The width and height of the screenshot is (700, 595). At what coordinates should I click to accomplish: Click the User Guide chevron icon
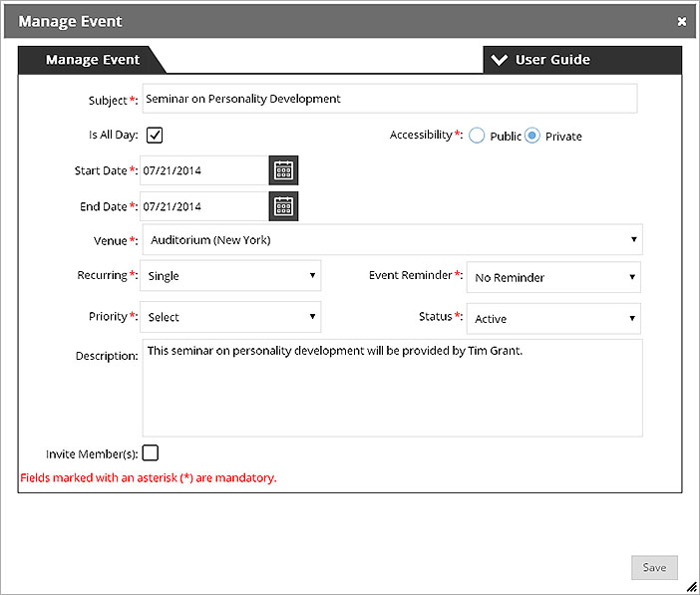click(500, 60)
